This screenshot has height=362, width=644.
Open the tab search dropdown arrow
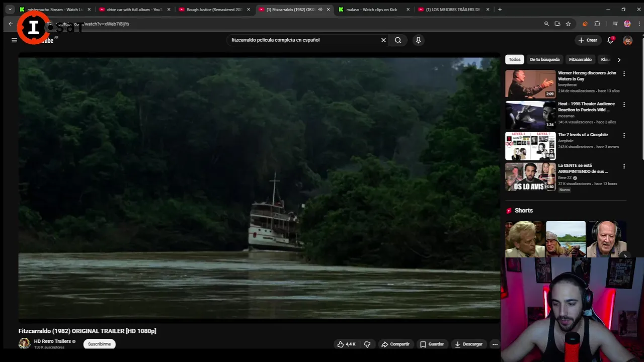tap(10, 10)
